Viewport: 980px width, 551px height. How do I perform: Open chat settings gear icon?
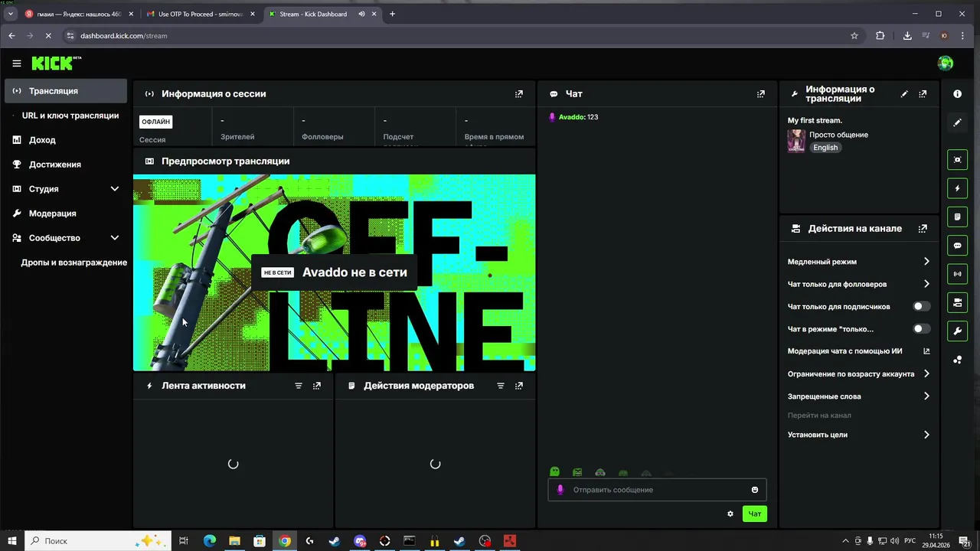pyautogui.click(x=730, y=514)
